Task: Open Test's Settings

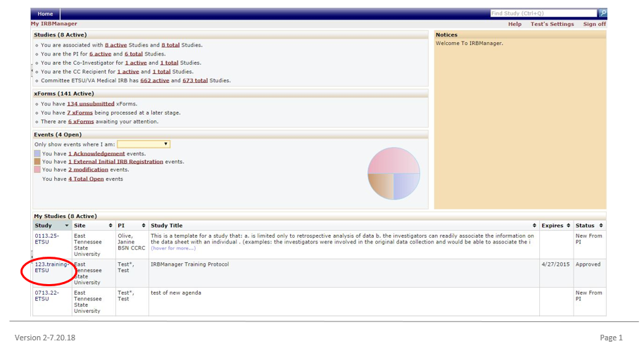Action: click(552, 24)
